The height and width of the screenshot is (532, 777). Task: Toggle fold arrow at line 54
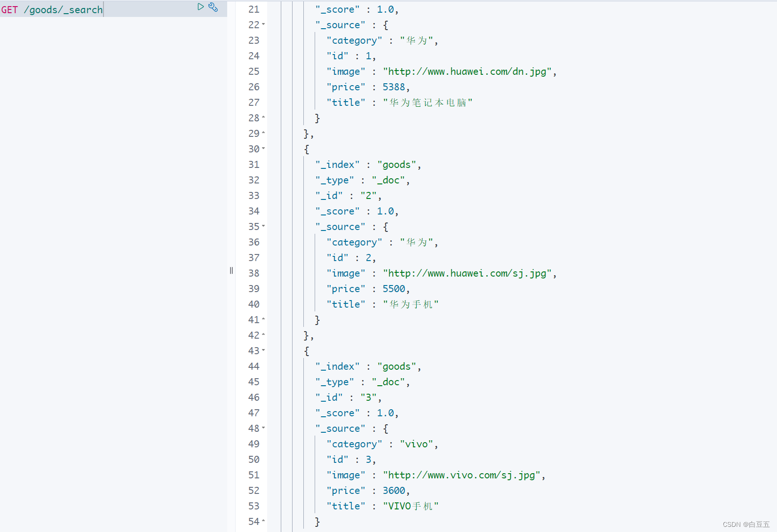pyautogui.click(x=263, y=521)
